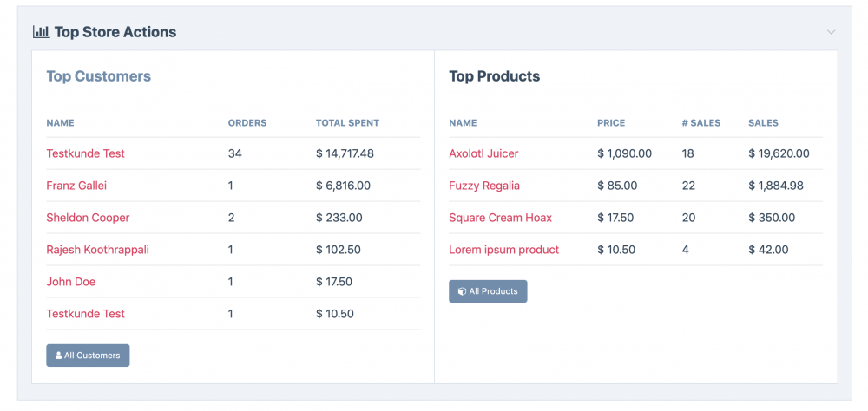Open the Axolotl Juicer product
The image size is (868, 411).
pos(483,153)
